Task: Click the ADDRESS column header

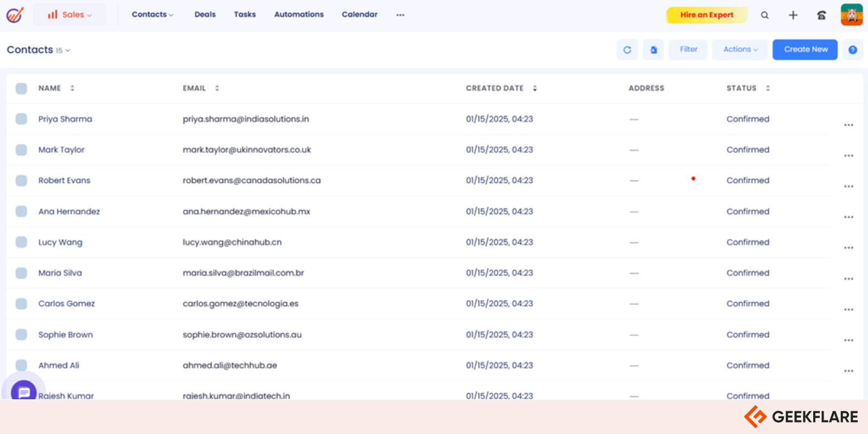Action: [646, 88]
